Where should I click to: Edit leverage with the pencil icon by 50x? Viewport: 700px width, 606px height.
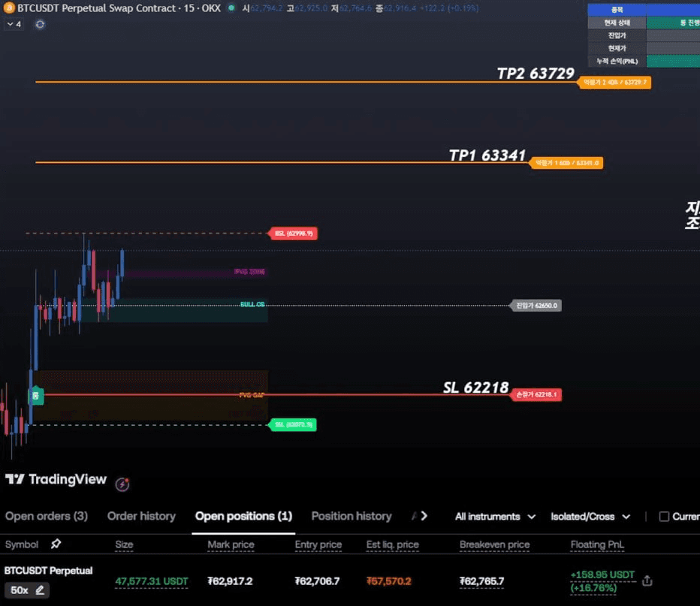tap(40, 590)
